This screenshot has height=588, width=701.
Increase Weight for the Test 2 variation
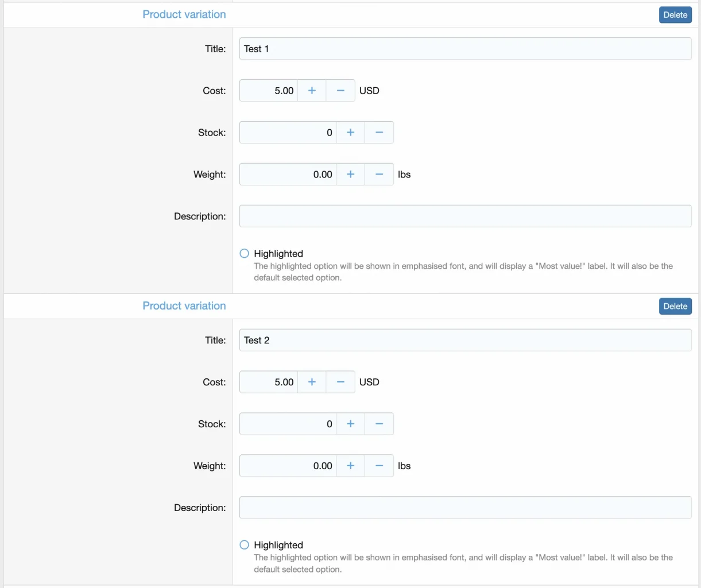[x=350, y=466]
